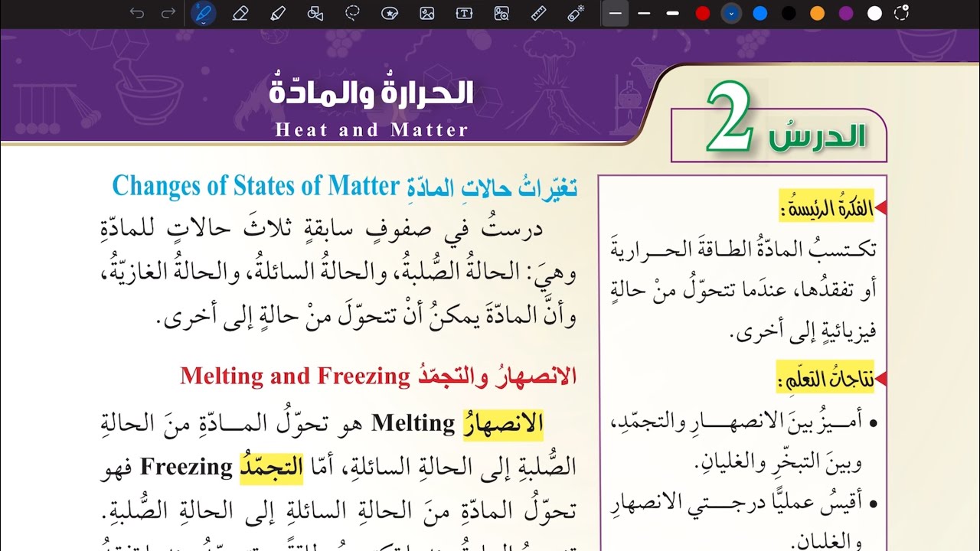Click the yellow label نتاجاتُ التعلّمِ
This screenshot has width=980, height=551.
(825, 378)
